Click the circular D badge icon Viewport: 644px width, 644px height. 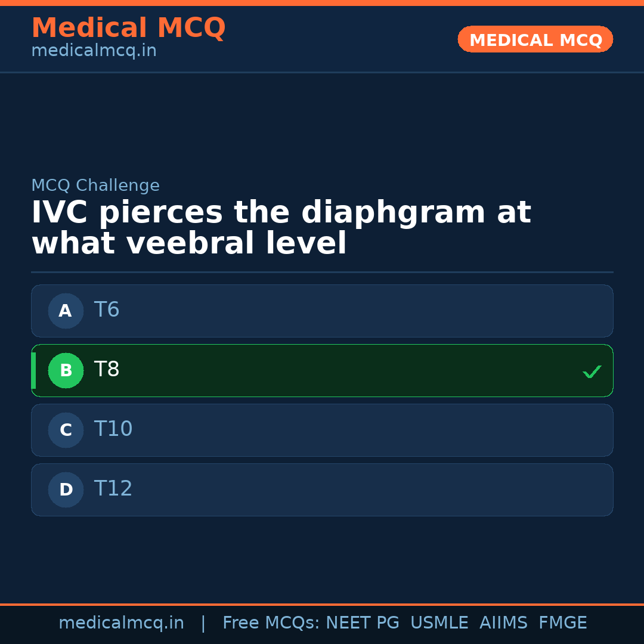click(x=66, y=490)
